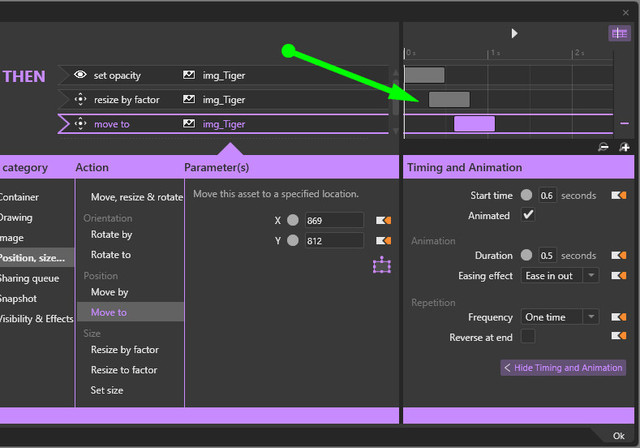Click the tag icon beside Reverse at end
This screenshot has height=448, width=640.
[x=619, y=336]
